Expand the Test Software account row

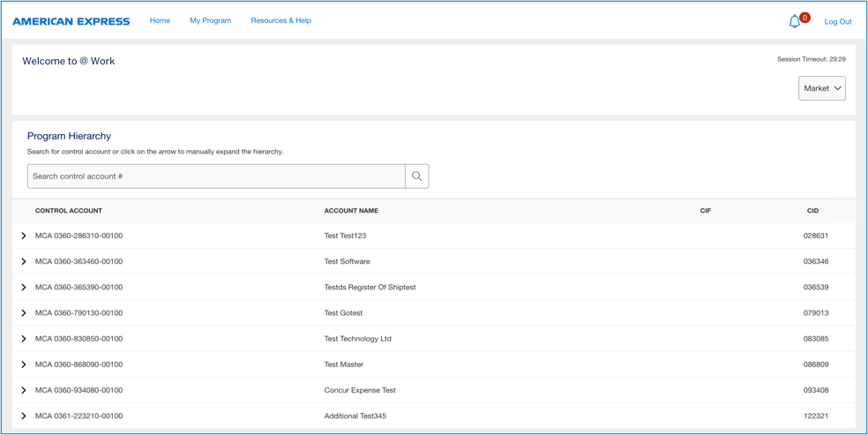(x=24, y=262)
